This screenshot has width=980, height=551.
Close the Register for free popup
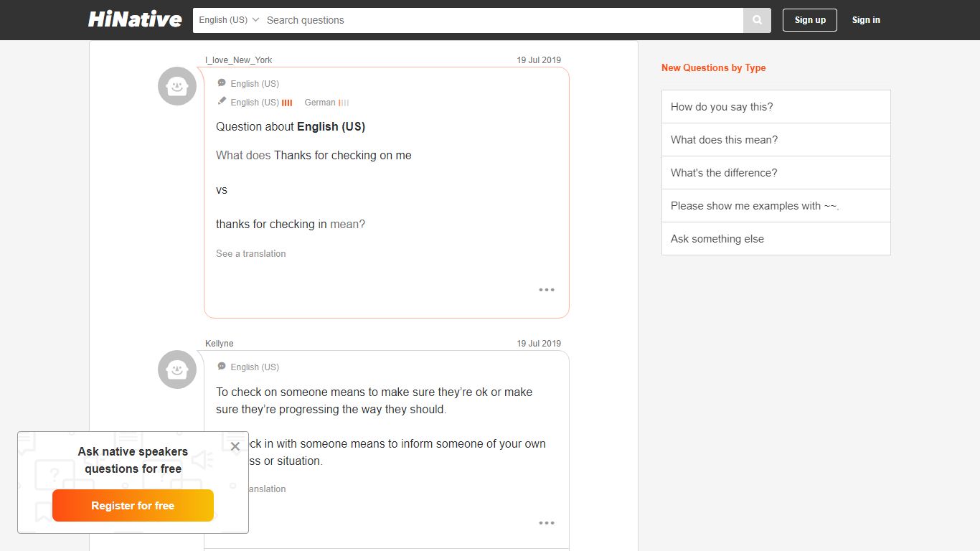(235, 446)
